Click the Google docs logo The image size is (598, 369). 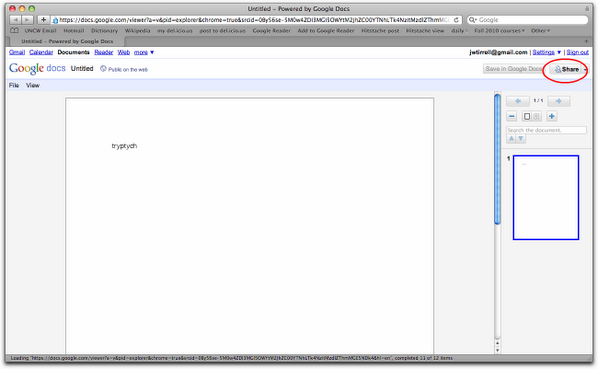(37, 68)
